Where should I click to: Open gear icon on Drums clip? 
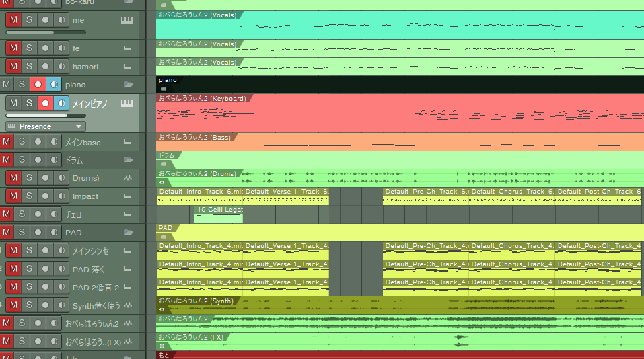pyautogui.click(x=162, y=183)
